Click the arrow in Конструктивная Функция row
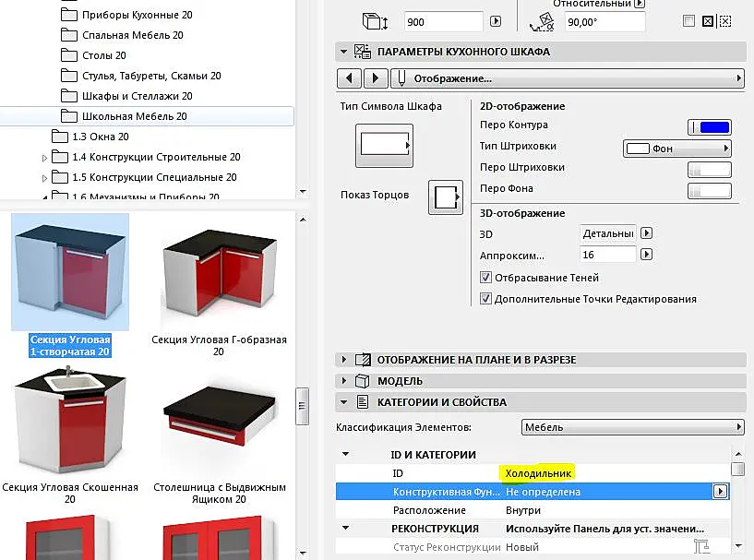This screenshot has height=560, width=754. (720, 491)
